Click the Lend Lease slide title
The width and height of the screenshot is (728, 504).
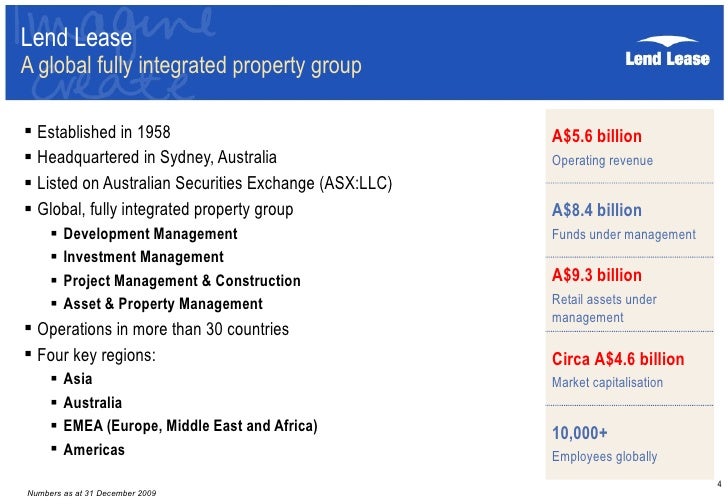coord(78,38)
